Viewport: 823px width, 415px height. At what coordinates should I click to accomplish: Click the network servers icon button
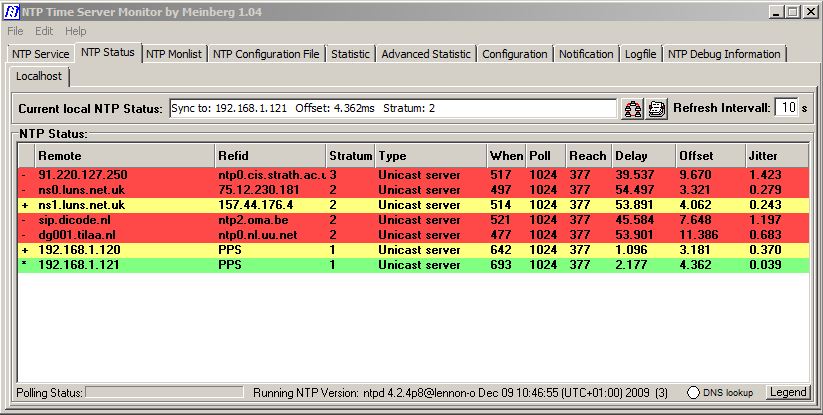click(x=632, y=109)
